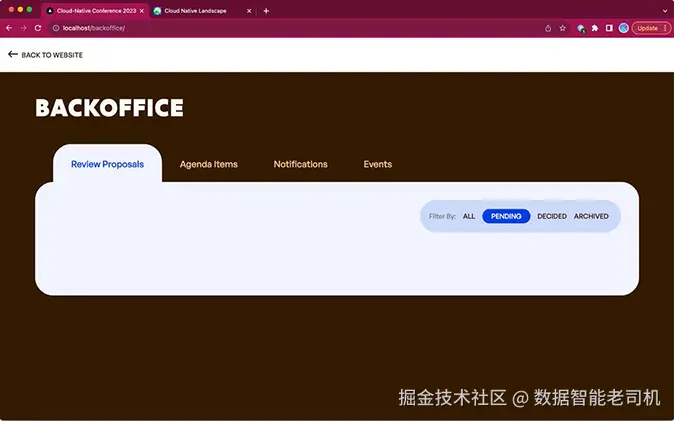
Task: Click the share page icon
Action: click(x=548, y=28)
